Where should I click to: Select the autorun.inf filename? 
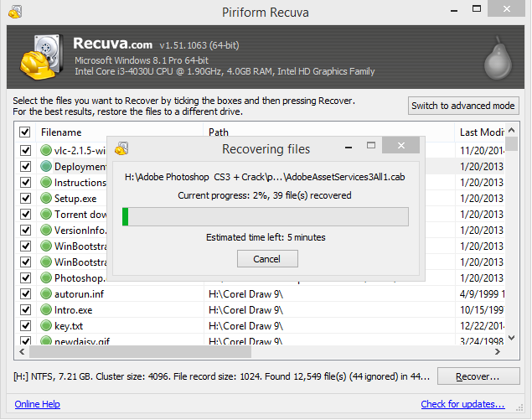(x=79, y=294)
